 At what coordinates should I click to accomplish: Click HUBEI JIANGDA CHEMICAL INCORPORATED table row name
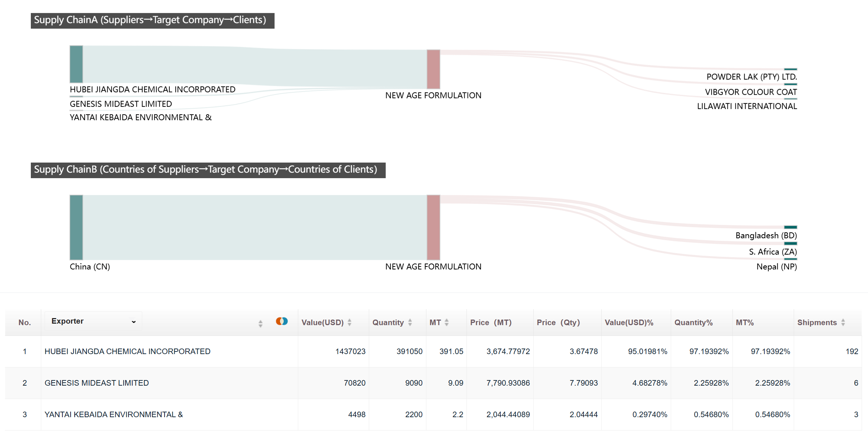click(127, 351)
